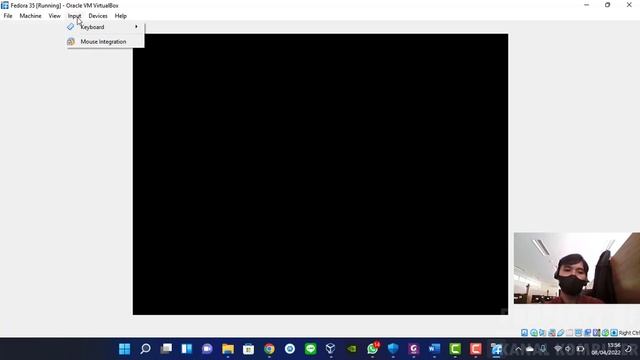Viewport: 640px width, 360px height.
Task: Open the Machine menu
Action: click(30, 16)
